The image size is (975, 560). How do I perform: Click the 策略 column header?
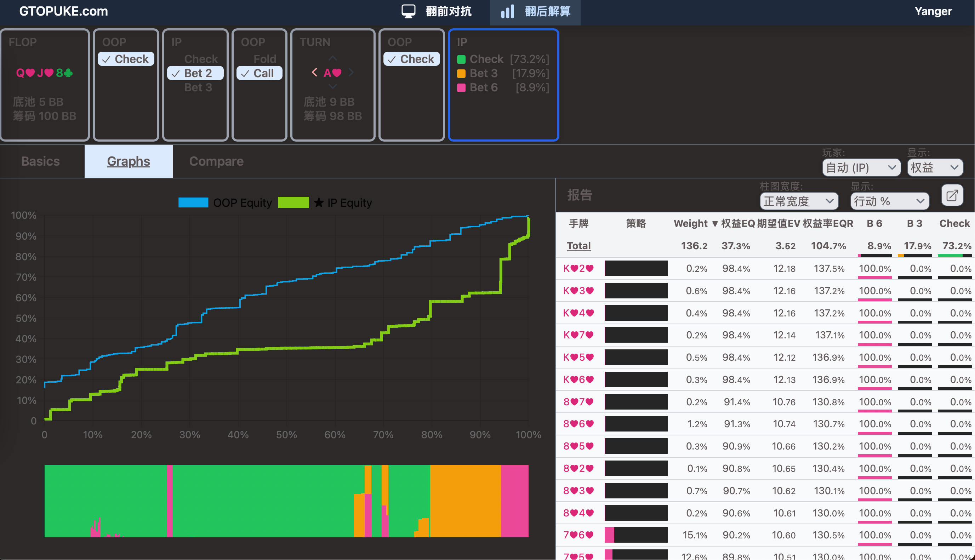pyautogui.click(x=636, y=223)
